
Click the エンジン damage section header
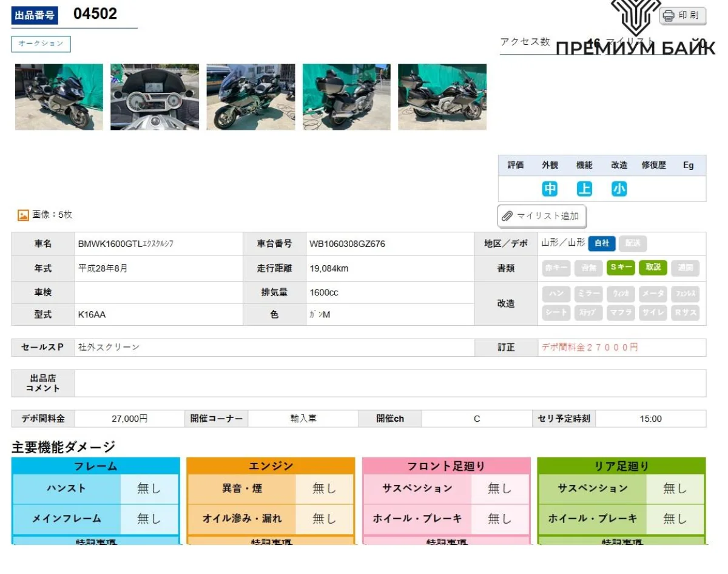point(271,466)
